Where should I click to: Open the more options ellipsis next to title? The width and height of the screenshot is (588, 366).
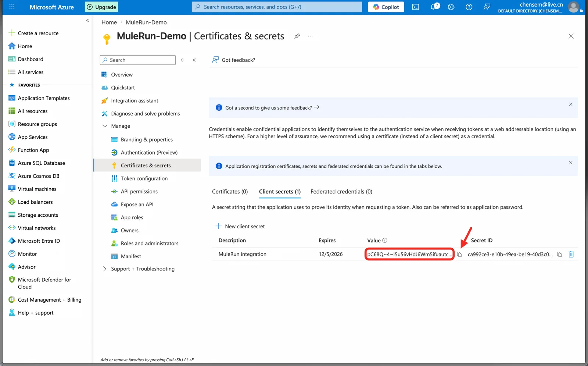[x=310, y=36]
